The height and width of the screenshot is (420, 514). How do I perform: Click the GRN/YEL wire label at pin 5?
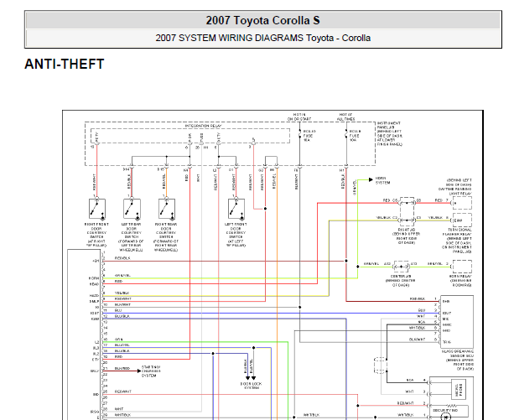pyautogui.click(x=122, y=276)
